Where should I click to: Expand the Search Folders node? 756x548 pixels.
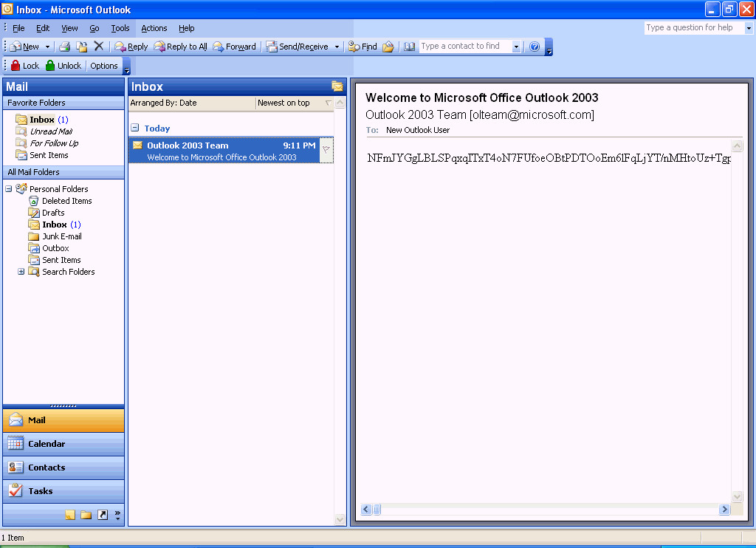tap(21, 272)
